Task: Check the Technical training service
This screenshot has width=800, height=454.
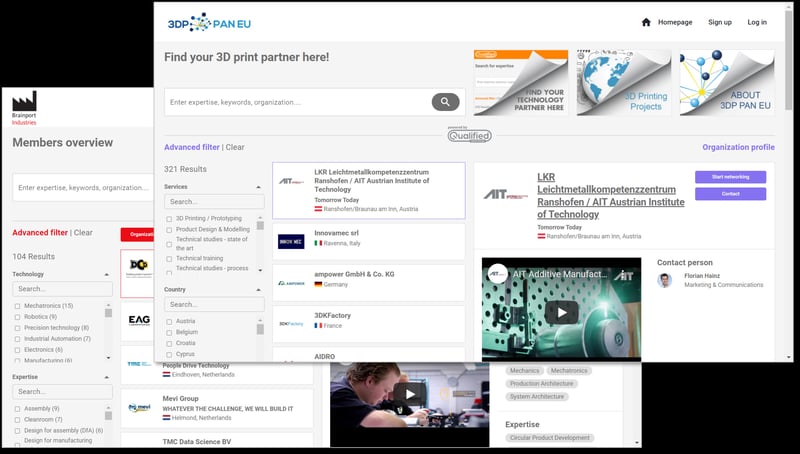Action: [x=169, y=259]
